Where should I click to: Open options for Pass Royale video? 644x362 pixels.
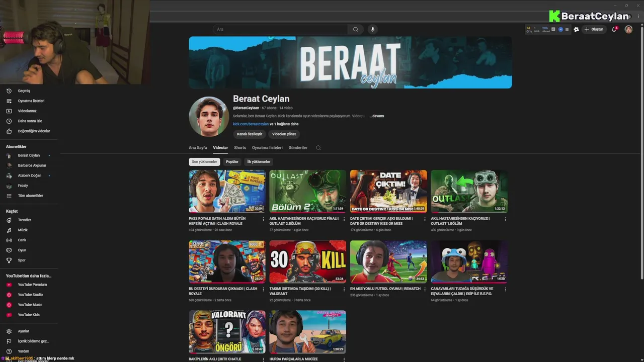coord(263,219)
